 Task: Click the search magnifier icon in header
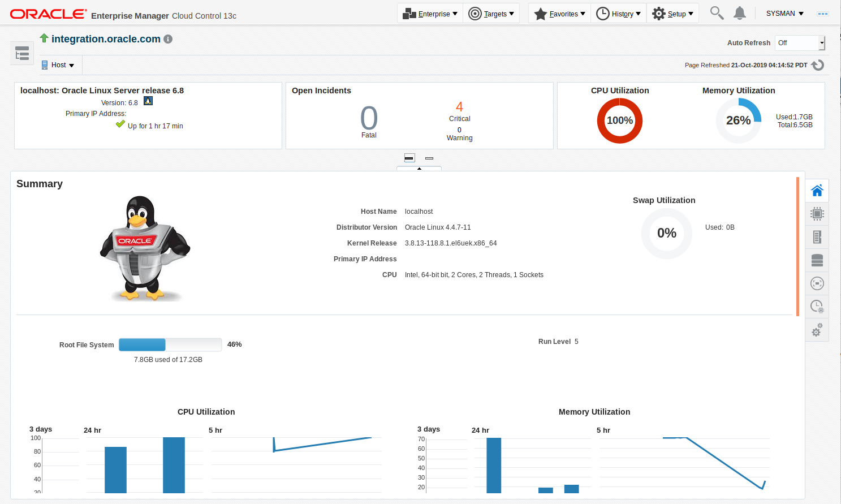coord(717,13)
